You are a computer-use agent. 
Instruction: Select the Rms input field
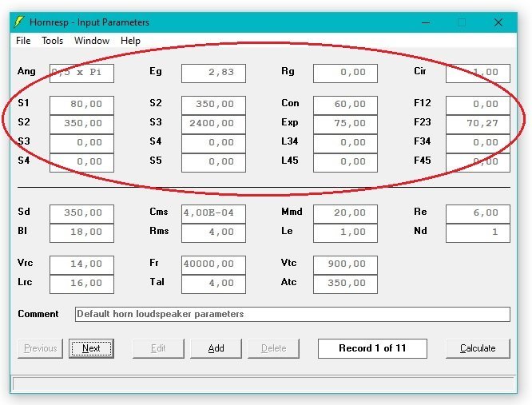[x=213, y=233]
